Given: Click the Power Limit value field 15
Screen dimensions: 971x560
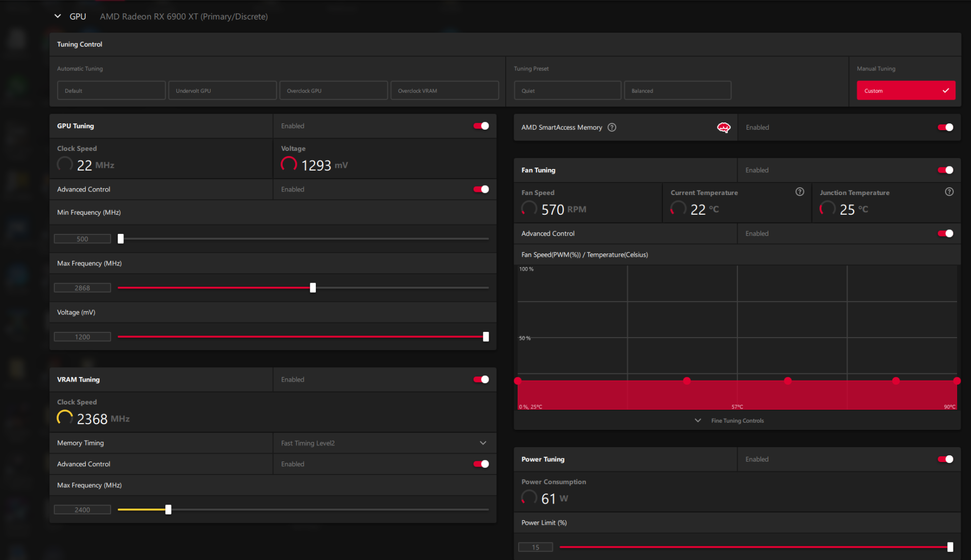Looking at the screenshot, I should click(x=536, y=548).
